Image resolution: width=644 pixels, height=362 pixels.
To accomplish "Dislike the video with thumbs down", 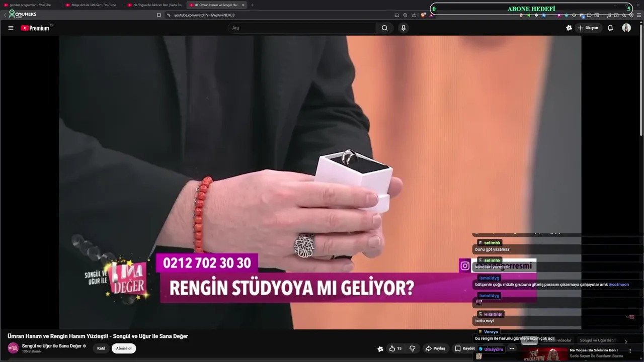I will [x=412, y=348].
